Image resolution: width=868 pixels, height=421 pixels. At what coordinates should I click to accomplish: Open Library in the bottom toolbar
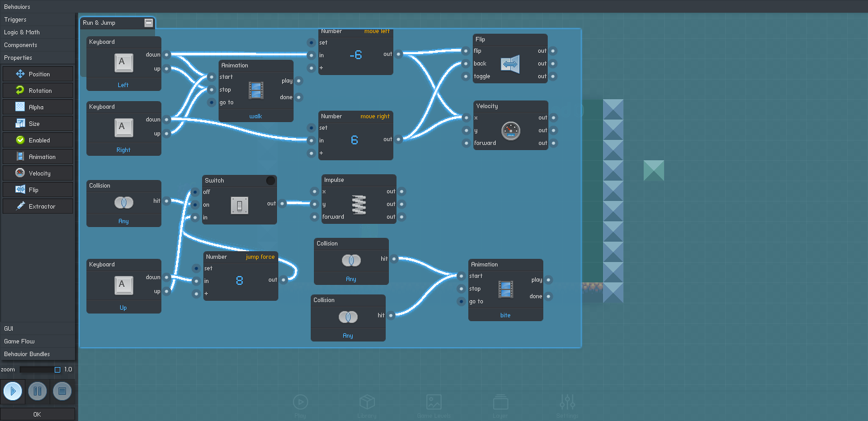(x=367, y=406)
